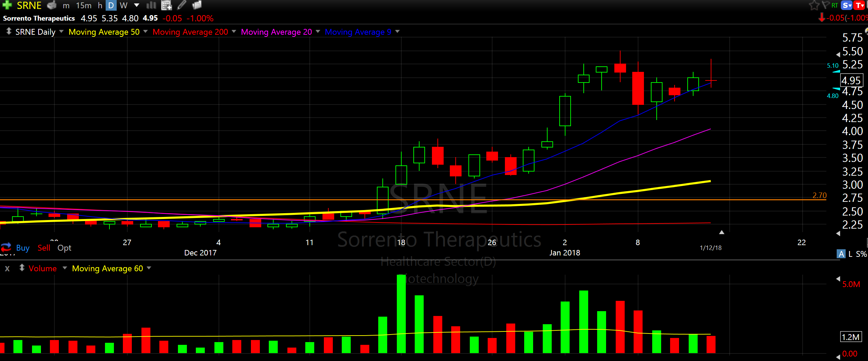Expand the Moving Average 20 dropdown

click(318, 31)
